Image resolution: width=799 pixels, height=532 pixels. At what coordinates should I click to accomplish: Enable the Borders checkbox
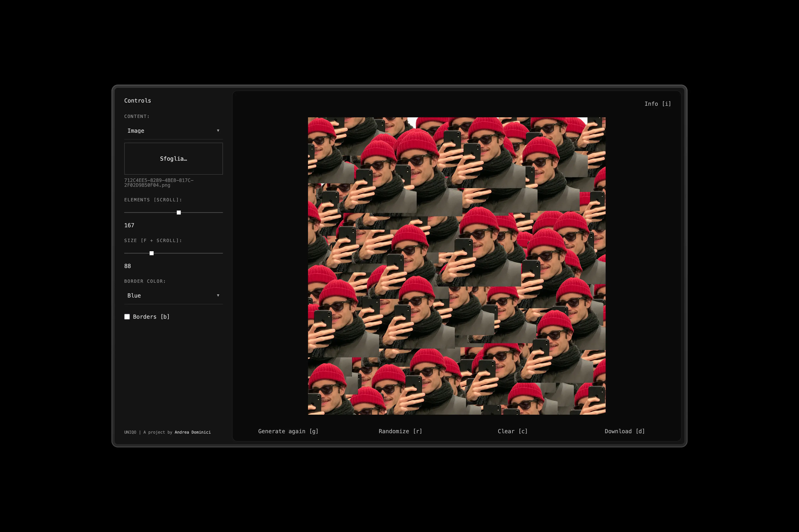(x=127, y=316)
